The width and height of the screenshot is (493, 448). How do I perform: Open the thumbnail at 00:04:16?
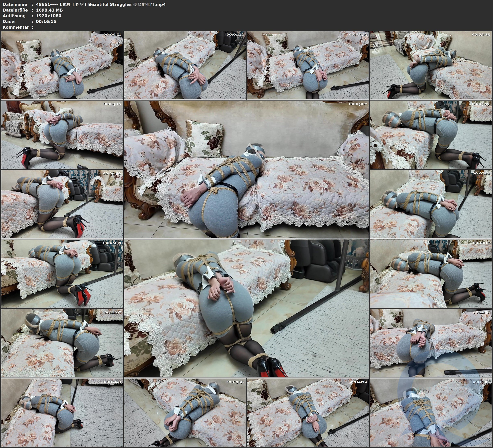pyautogui.click(x=62, y=135)
